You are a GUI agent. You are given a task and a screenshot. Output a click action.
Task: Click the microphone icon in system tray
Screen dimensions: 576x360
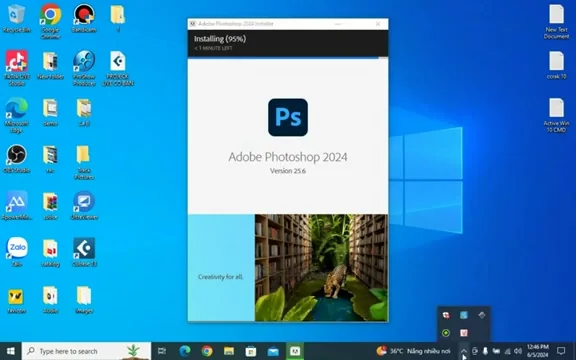pyautogui.click(x=485, y=351)
